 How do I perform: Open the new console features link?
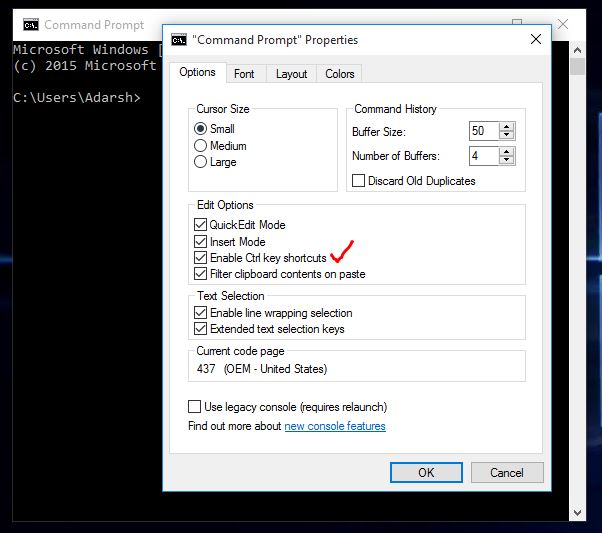coord(334,426)
